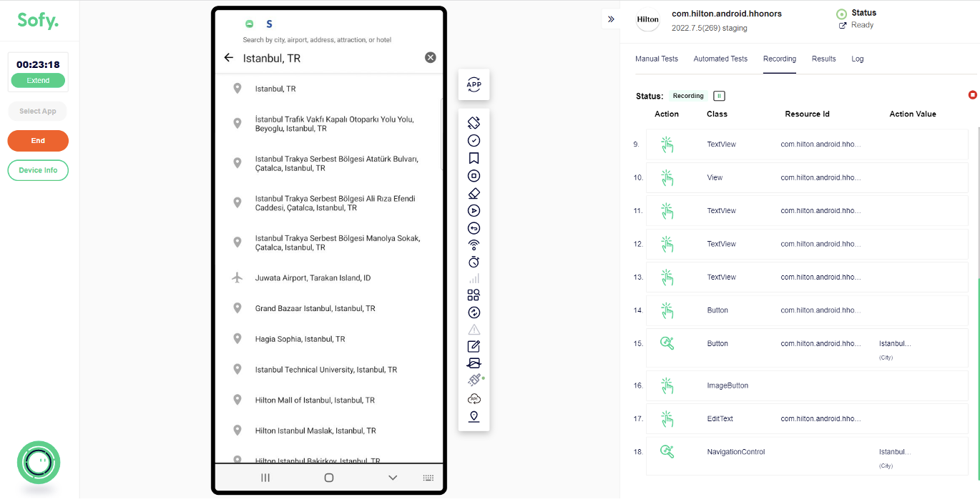Screen dimensions: 980x502
Task: Click the search field containing Istanbul, TR
Action: [x=329, y=58]
